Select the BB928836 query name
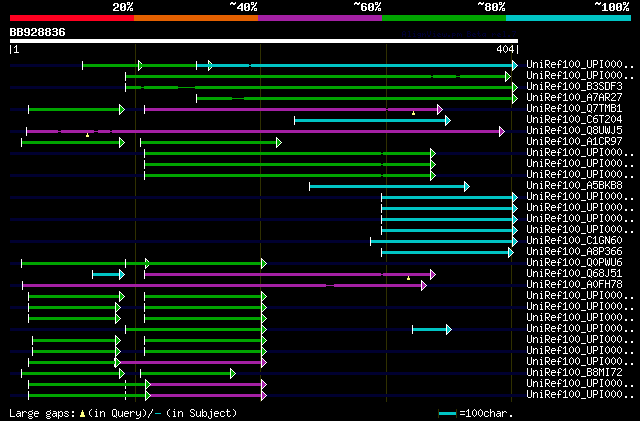Viewport: 640px width, 421px height. coord(38,32)
